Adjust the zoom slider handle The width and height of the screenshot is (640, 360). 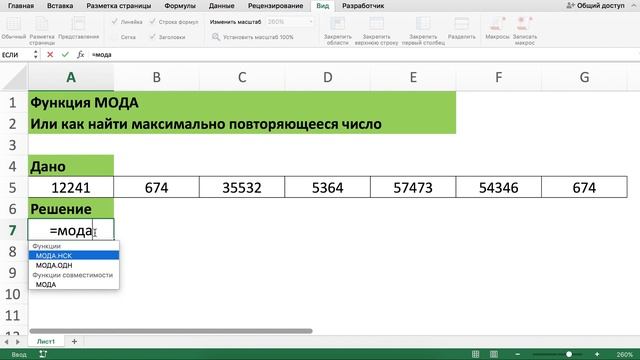[569, 354]
